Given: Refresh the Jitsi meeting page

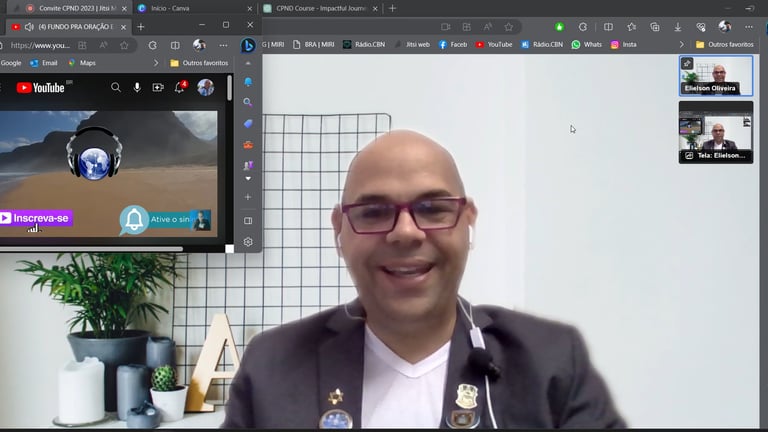Looking at the screenshot, I should (x=583, y=27).
